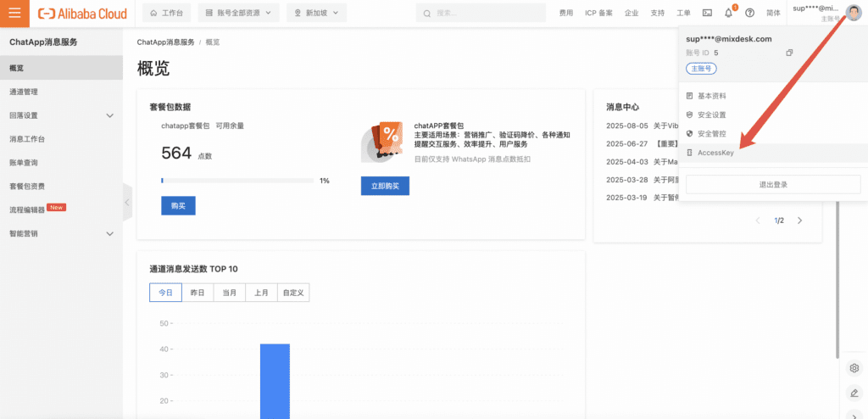Click the 退出登录 button
This screenshot has width=868, height=419.
coord(772,184)
